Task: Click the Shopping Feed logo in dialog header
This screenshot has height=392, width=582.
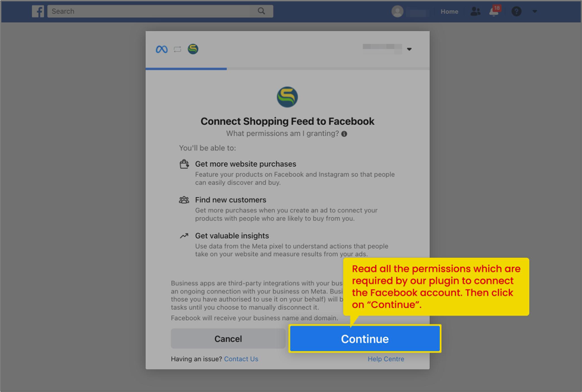Action: coord(193,49)
